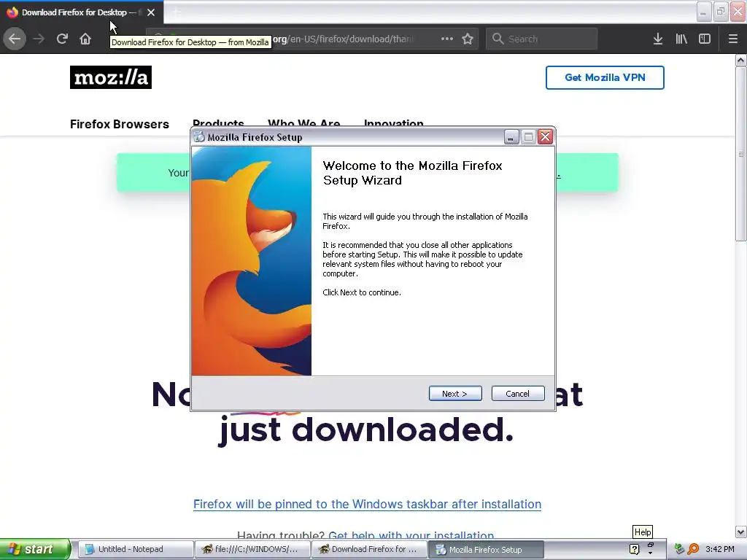Screen dimensions: 747x560
Task: Click inside the Search box
Action: pos(542,39)
